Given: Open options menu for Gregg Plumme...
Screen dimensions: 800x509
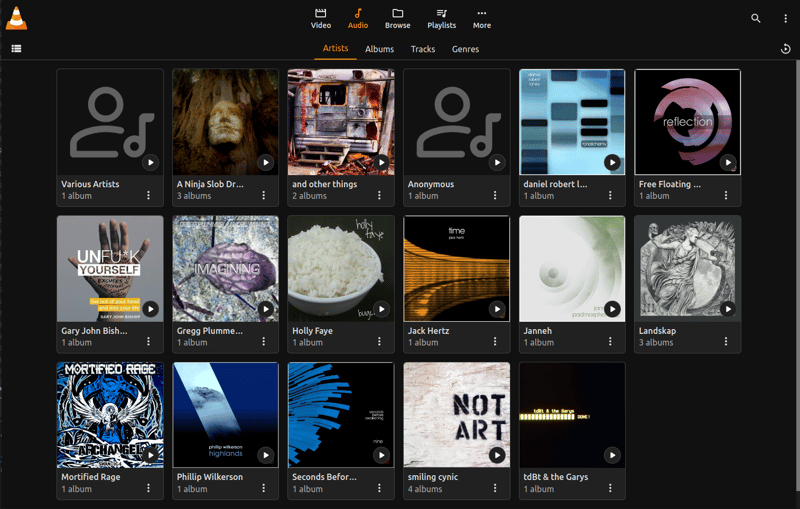Looking at the screenshot, I should click(264, 342).
